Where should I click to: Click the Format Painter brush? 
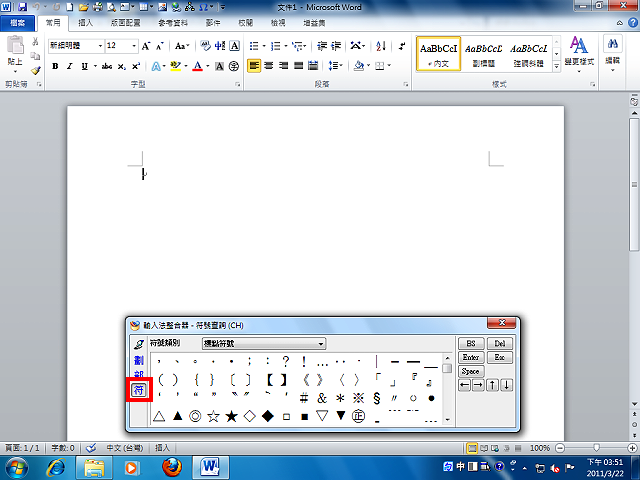click(36, 71)
